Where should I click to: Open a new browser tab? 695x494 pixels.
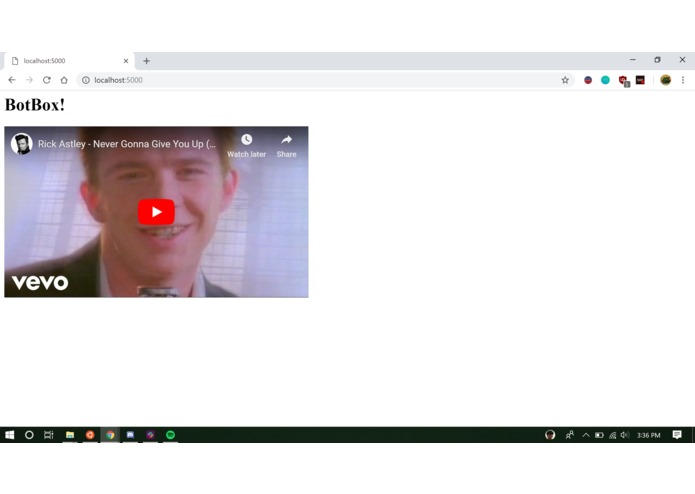point(146,61)
